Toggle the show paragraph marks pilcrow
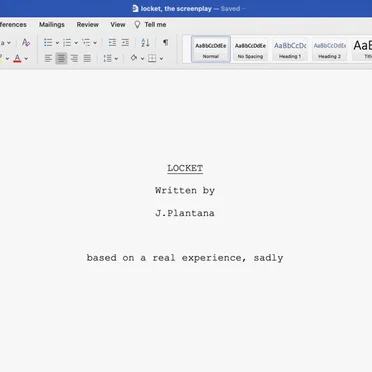The image size is (372, 372). click(x=165, y=42)
